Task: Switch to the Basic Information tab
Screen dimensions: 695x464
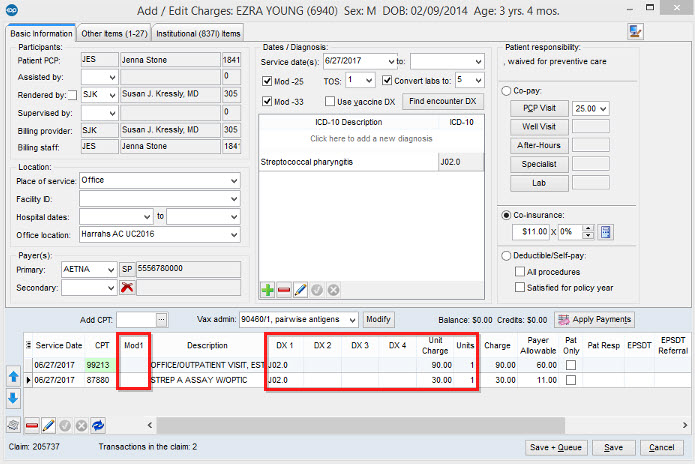Action: 41,34
